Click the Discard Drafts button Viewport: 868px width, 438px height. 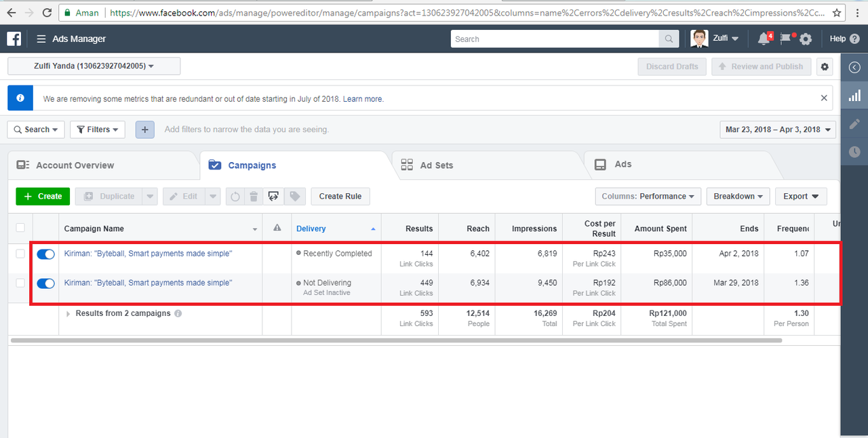click(673, 66)
